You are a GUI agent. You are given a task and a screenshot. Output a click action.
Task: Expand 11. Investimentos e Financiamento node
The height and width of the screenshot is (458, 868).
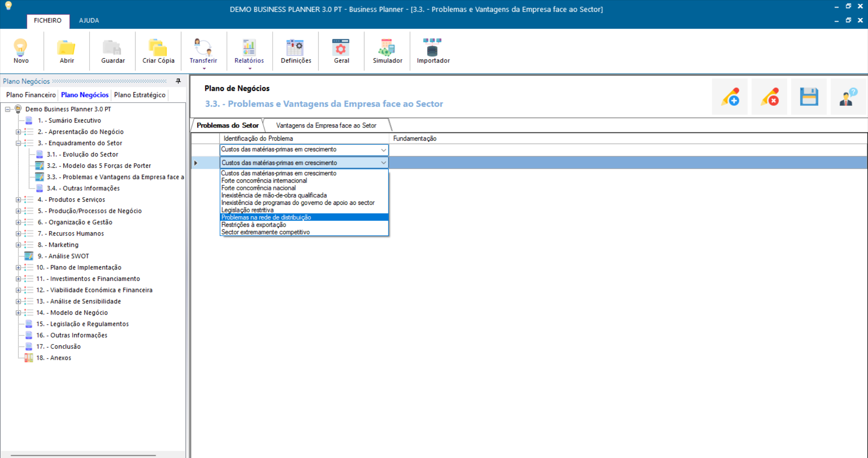pyautogui.click(x=18, y=279)
